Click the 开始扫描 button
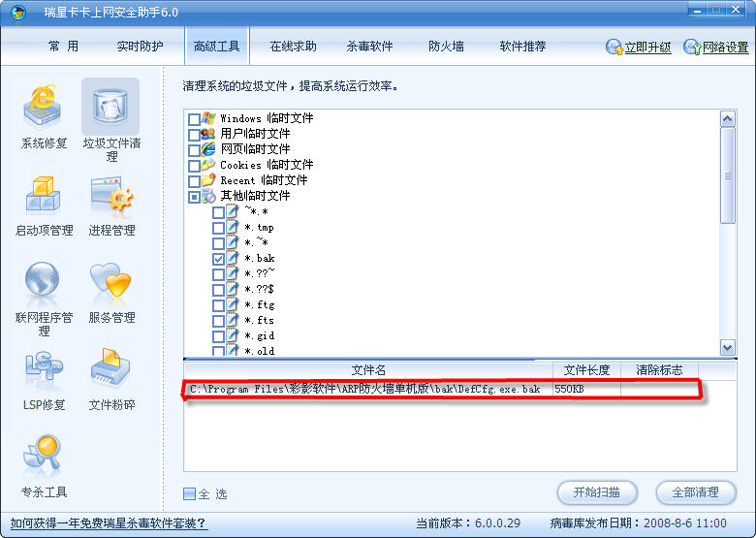The image size is (756, 538). click(597, 492)
